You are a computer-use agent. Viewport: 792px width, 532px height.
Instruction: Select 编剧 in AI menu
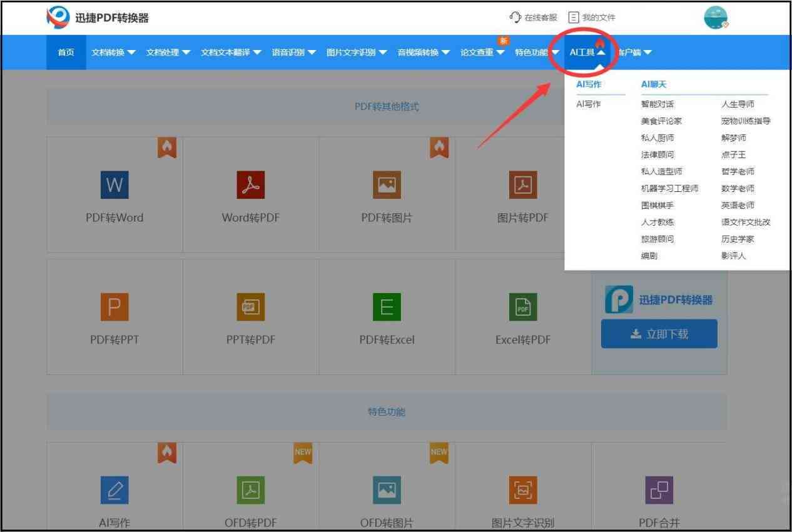pyautogui.click(x=649, y=256)
